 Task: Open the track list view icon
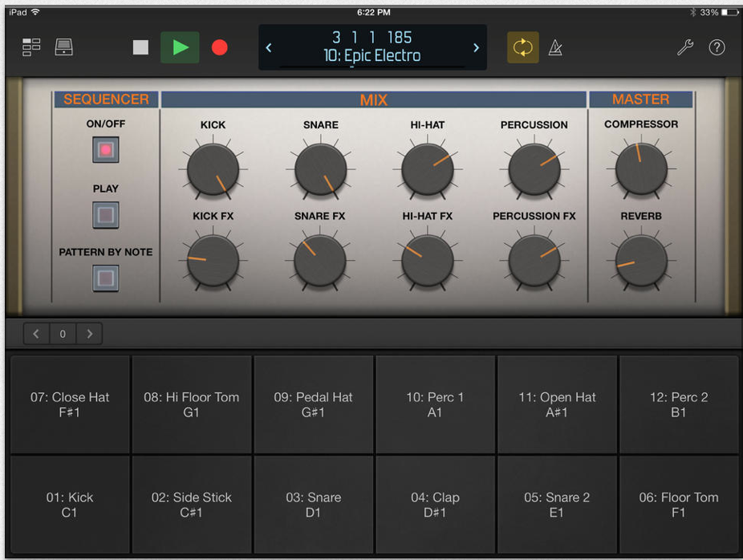click(x=31, y=47)
